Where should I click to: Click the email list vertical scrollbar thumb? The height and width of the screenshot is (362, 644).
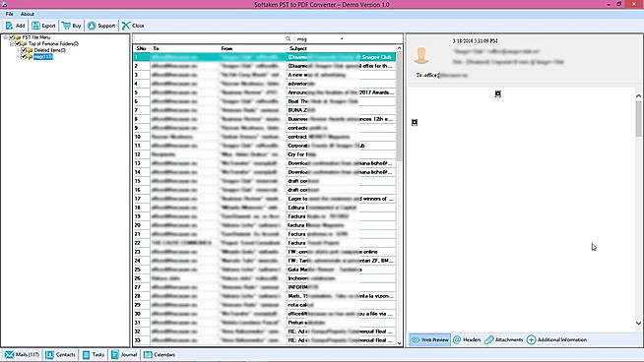[x=399, y=106]
